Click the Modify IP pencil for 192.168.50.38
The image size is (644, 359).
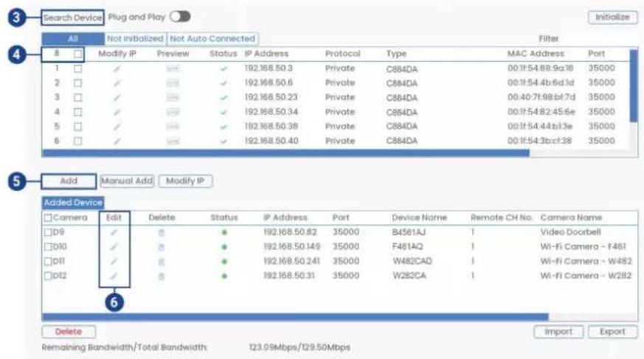click(x=117, y=127)
